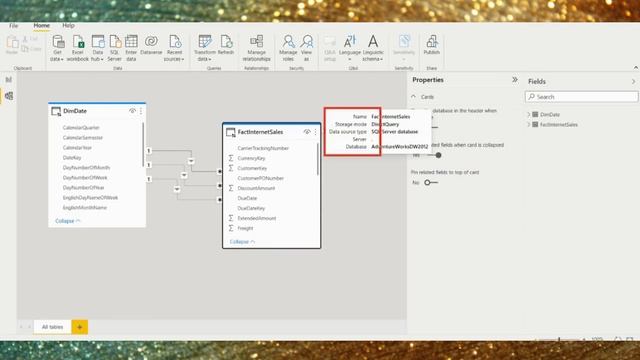Select DayNumberOfWeek field in DimDate

pyautogui.click(x=85, y=178)
